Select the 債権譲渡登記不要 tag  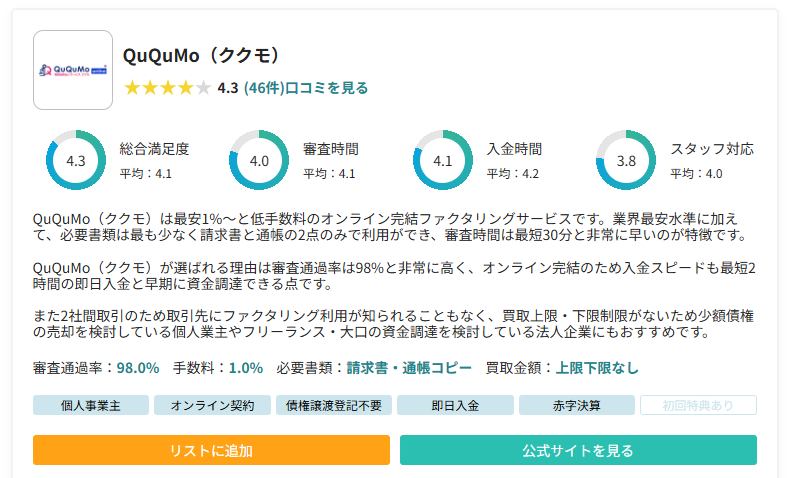(x=334, y=405)
